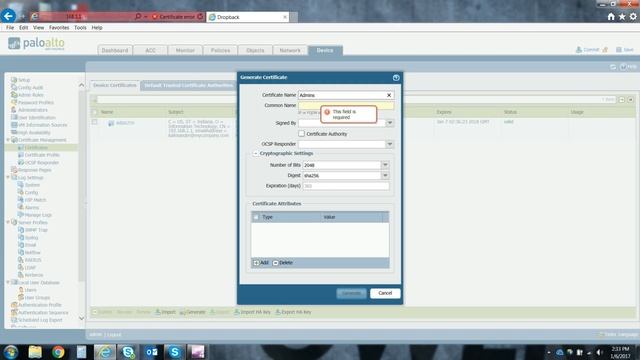The width and height of the screenshot is (640, 360).
Task: Click the sidebar scroll-down arrow
Action: 81,318
